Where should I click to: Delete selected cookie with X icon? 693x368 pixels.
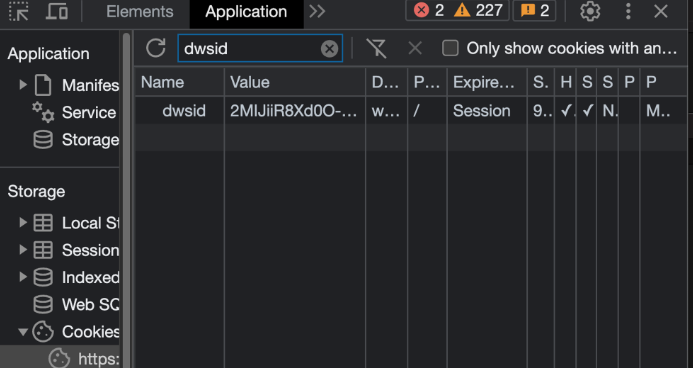pos(415,48)
